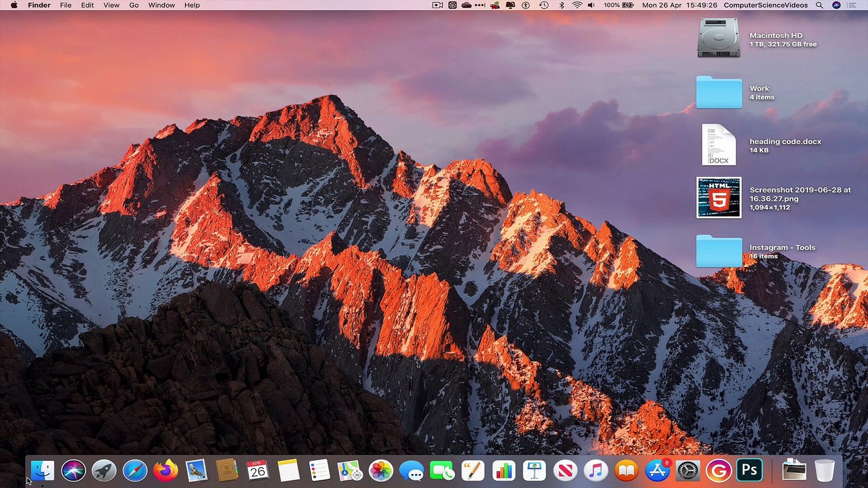The image size is (868, 488).
Task: Click the ComputerScienceVideos user name
Action: pyautogui.click(x=766, y=5)
